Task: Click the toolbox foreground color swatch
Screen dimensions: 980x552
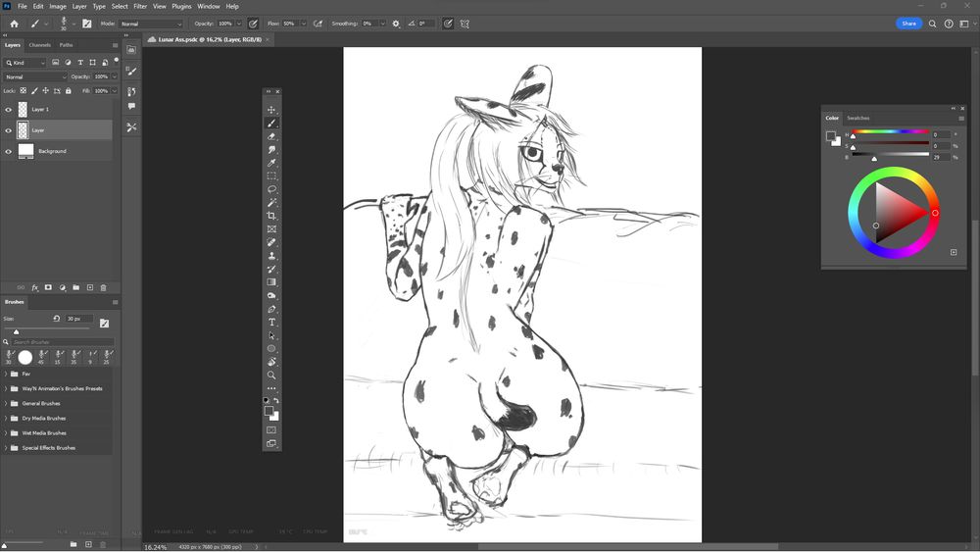Action: [x=269, y=411]
